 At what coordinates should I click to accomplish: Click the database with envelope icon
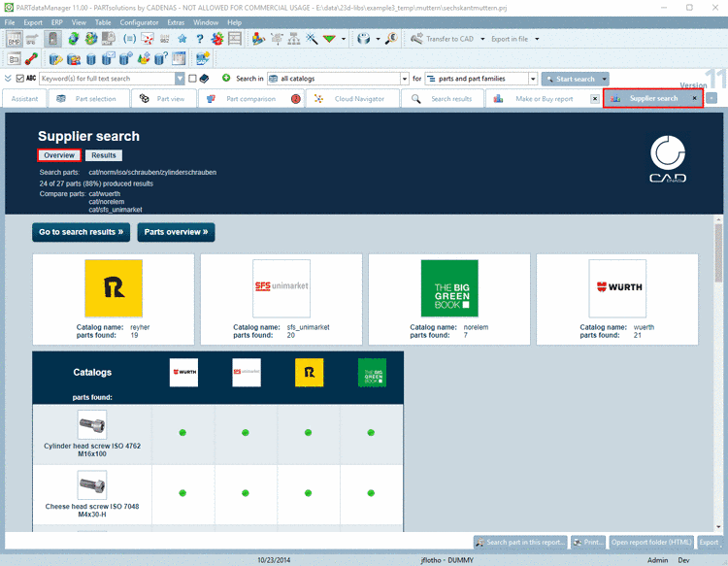109,59
